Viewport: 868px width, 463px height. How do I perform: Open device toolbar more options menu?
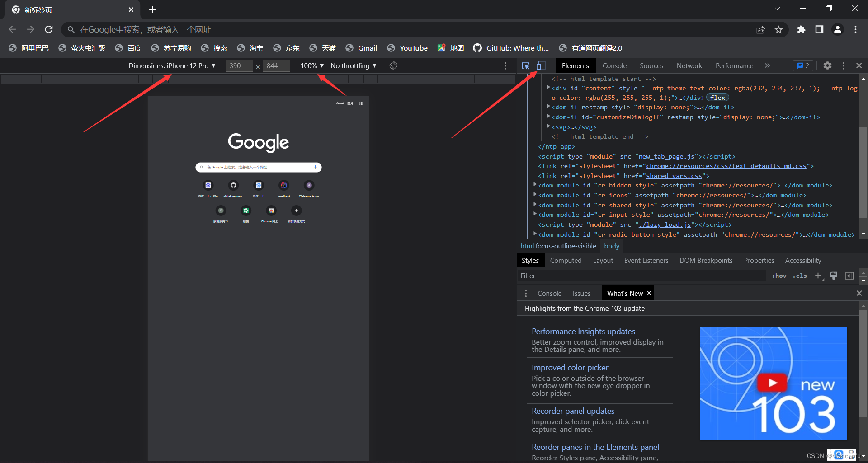click(x=505, y=66)
